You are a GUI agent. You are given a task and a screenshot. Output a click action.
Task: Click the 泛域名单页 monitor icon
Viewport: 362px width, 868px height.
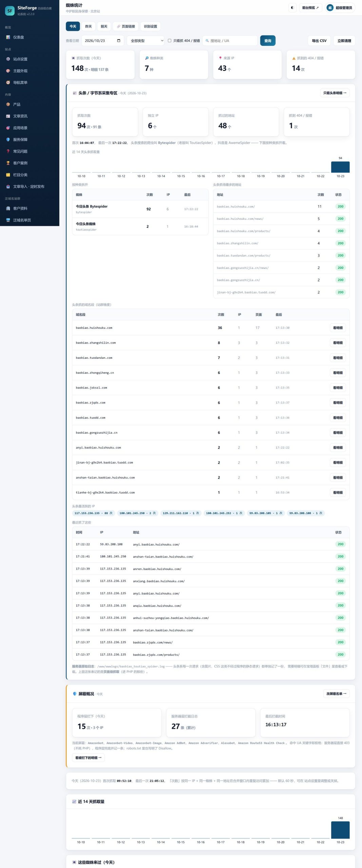coord(8,220)
